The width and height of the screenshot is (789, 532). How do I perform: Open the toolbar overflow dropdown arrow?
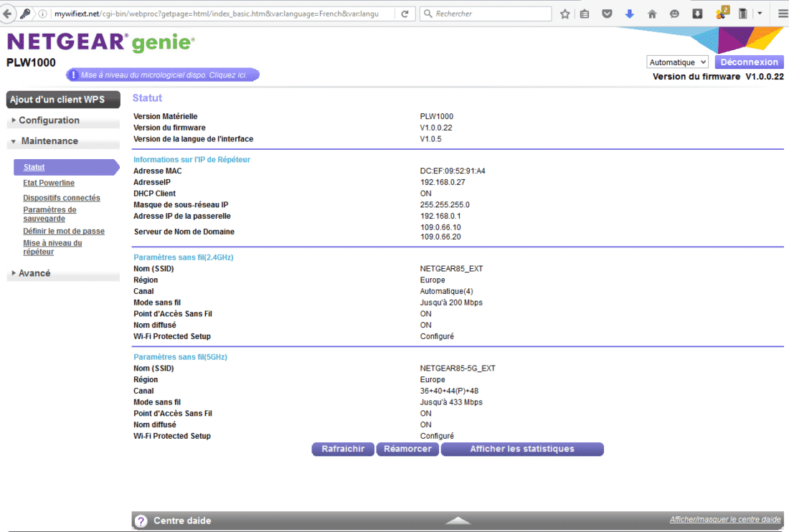point(760,14)
